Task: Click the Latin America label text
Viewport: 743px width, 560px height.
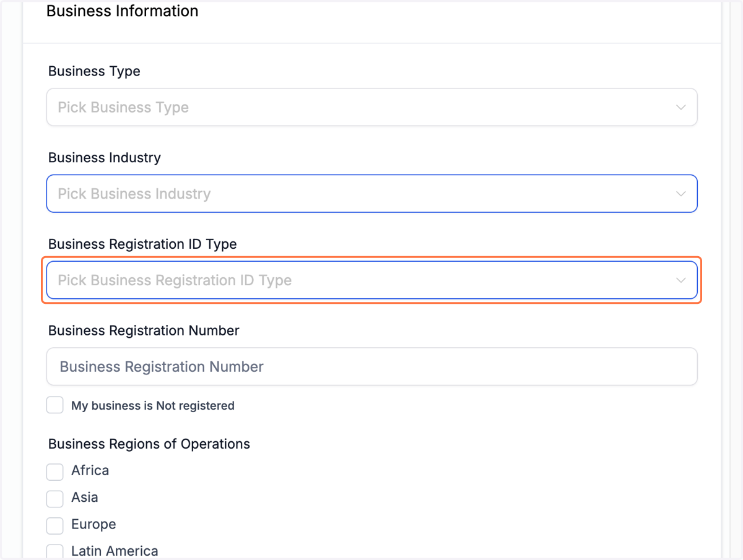Action: [115, 551]
